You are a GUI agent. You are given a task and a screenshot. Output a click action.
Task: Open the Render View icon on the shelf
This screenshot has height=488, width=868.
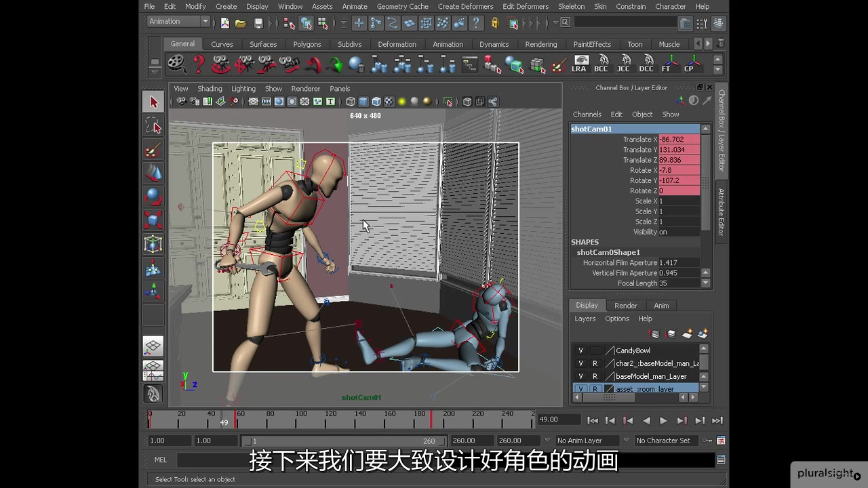176,64
